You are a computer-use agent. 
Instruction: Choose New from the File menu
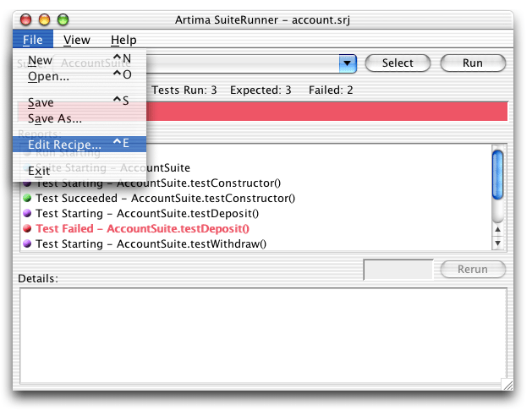(80, 60)
